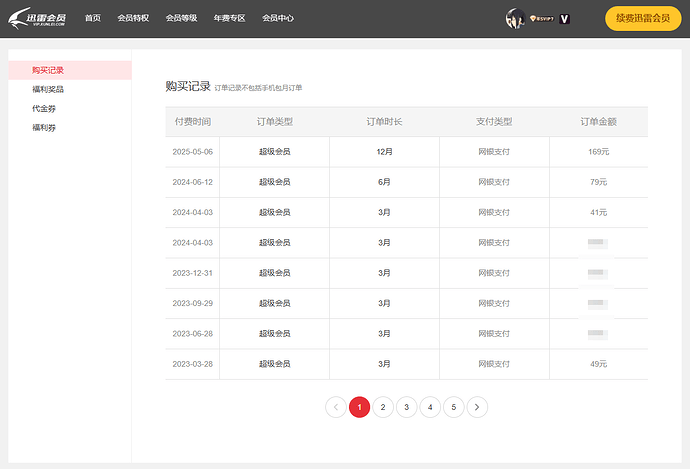Click the Xunlei member logo
The image size is (690, 469).
click(x=37, y=18)
